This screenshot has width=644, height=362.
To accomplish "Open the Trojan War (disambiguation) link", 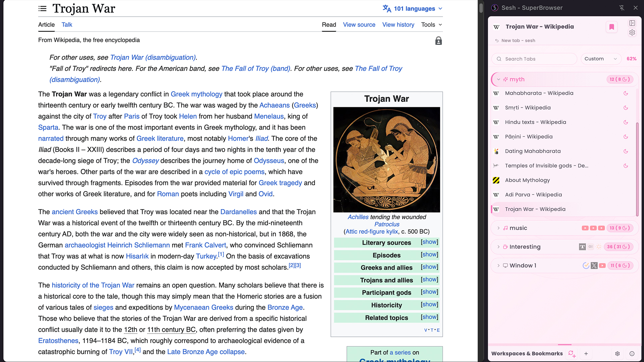I will click(153, 57).
